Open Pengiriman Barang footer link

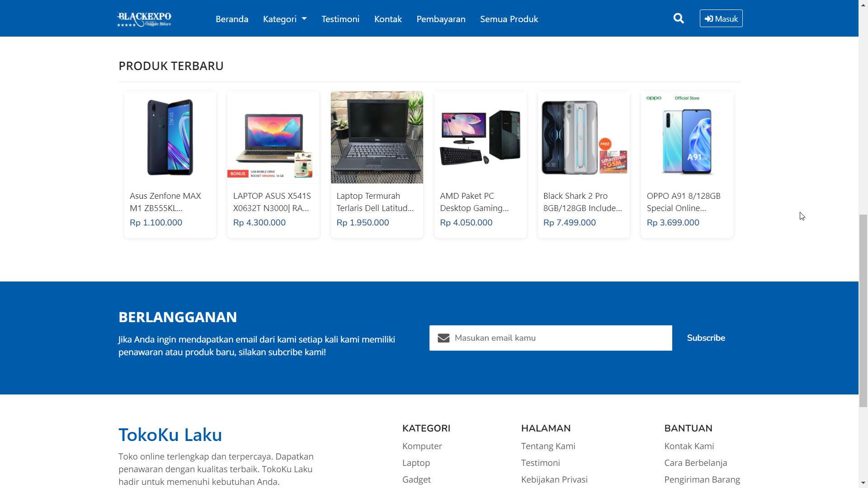(702, 479)
